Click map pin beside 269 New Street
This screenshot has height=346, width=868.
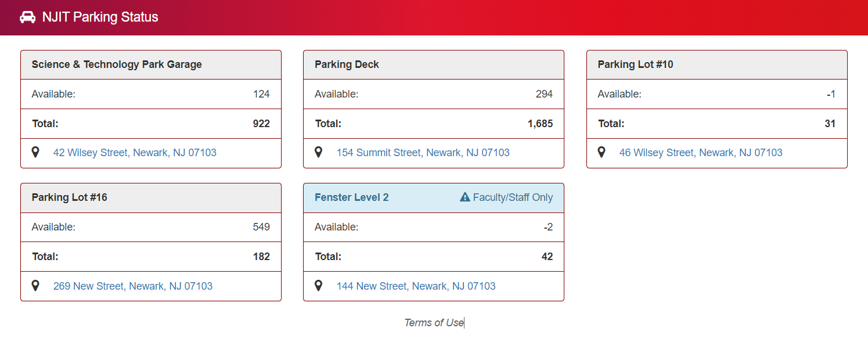pyautogui.click(x=35, y=286)
